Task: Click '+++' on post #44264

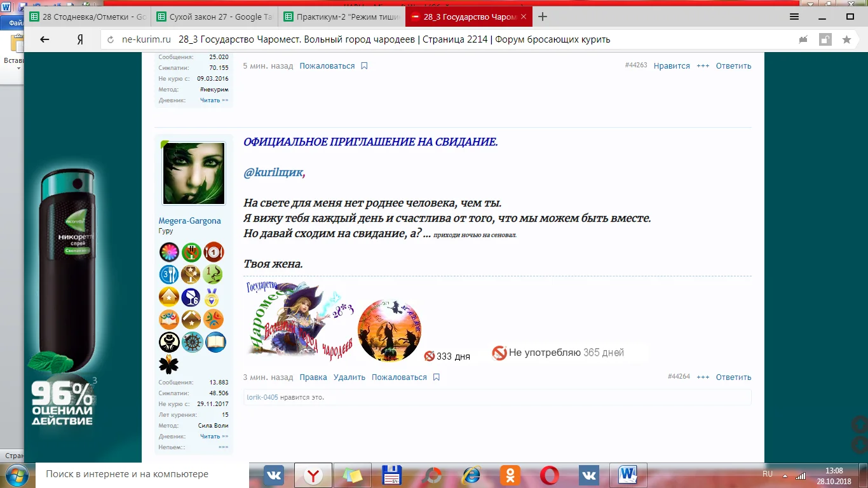Action: point(703,377)
